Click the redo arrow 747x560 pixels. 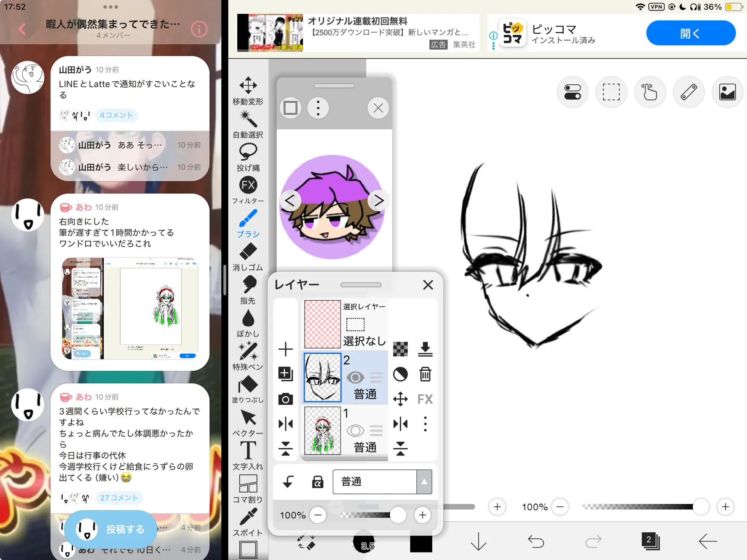click(x=593, y=541)
